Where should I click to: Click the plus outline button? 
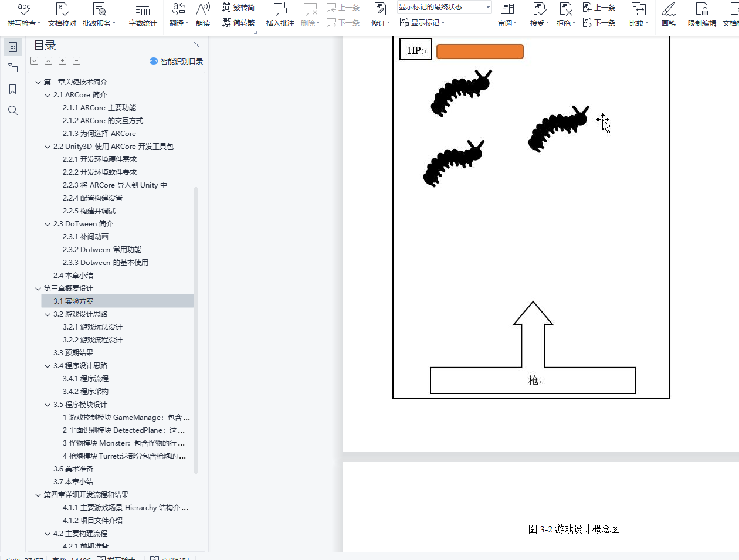[62, 61]
